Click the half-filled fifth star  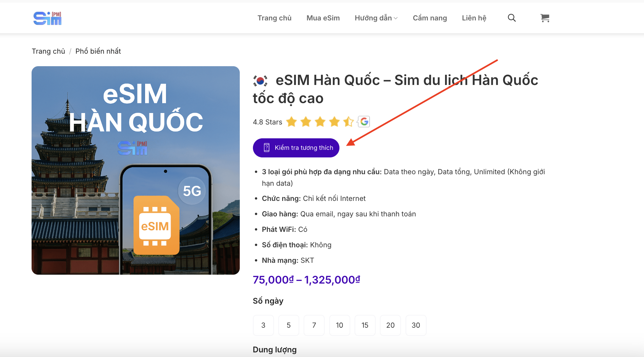tap(348, 122)
